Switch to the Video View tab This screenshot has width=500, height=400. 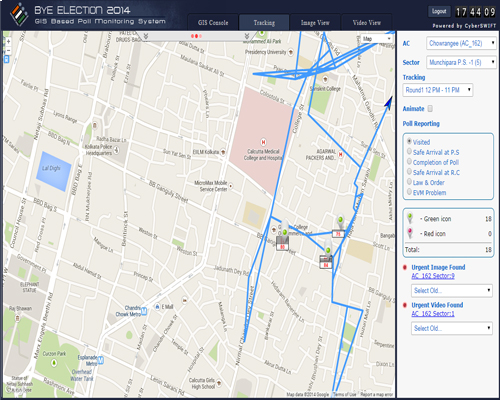click(367, 23)
